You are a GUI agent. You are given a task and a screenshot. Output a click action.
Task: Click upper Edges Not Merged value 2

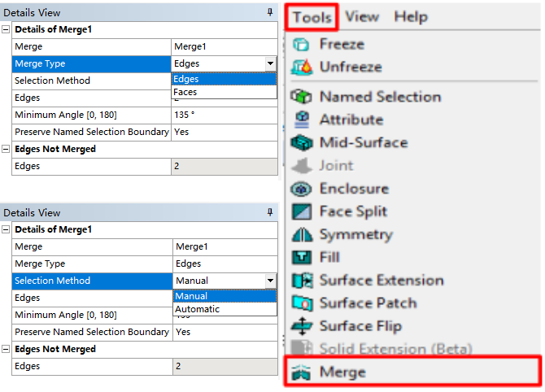click(225, 166)
